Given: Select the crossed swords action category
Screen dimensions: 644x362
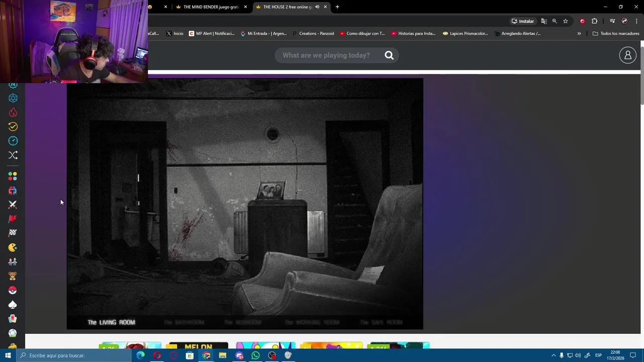Looking at the screenshot, I should click(x=13, y=205).
